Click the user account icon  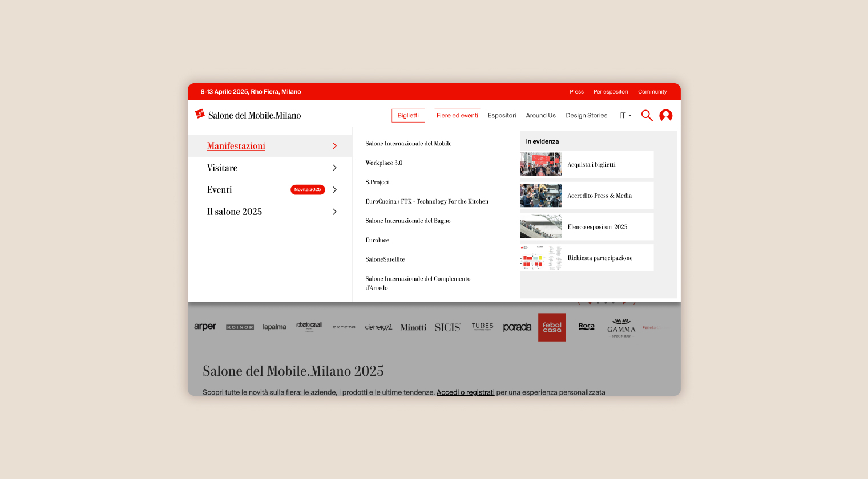coord(666,115)
